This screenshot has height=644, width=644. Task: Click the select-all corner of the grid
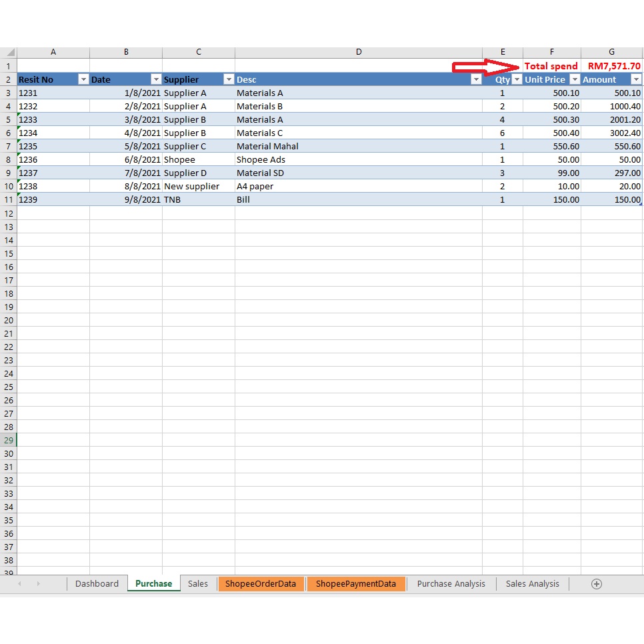[8, 52]
